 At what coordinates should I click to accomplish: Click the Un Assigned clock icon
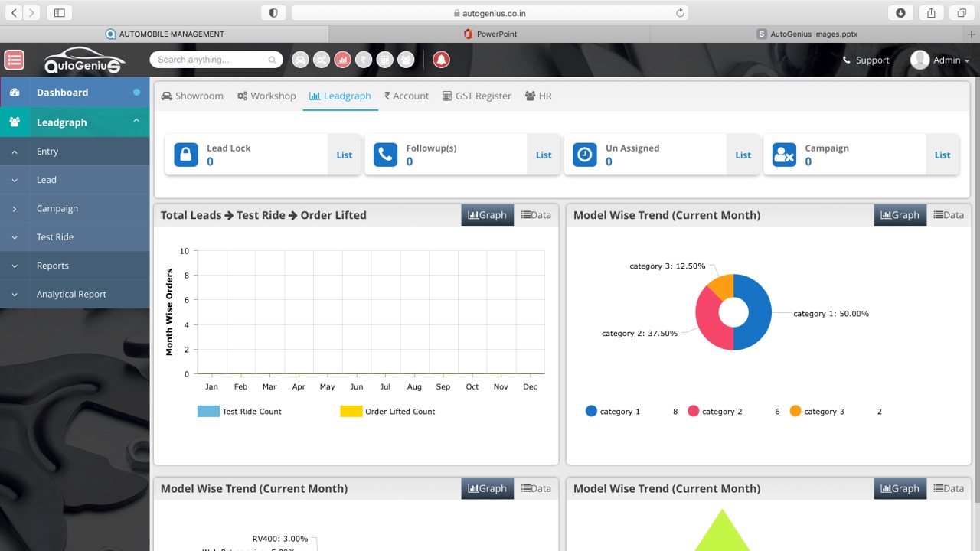coord(584,155)
